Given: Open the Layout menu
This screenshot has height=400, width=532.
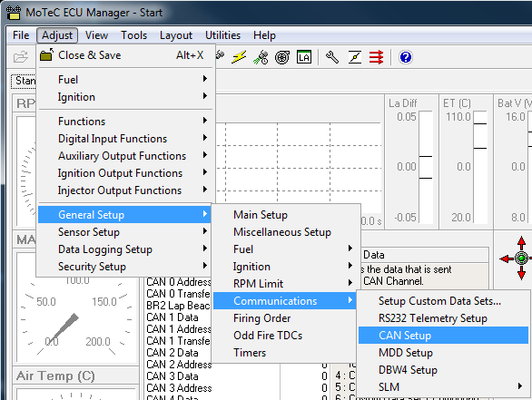Looking at the screenshot, I should coord(176,35).
